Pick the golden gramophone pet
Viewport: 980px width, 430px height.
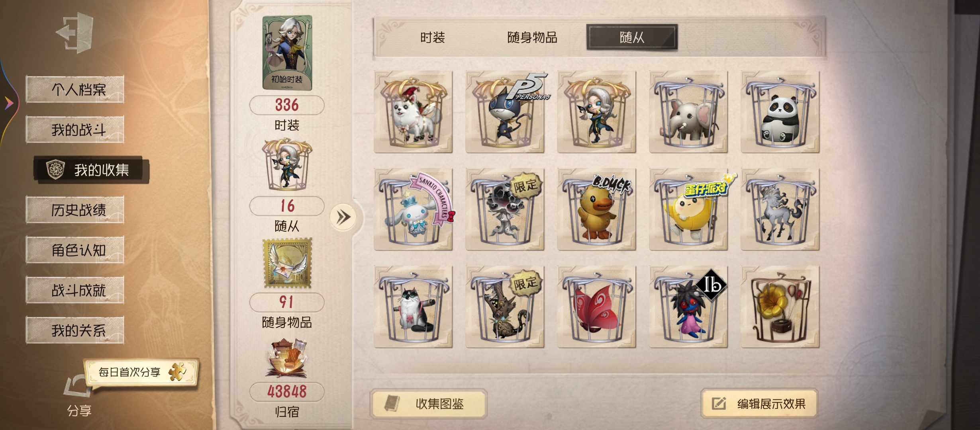point(780,307)
